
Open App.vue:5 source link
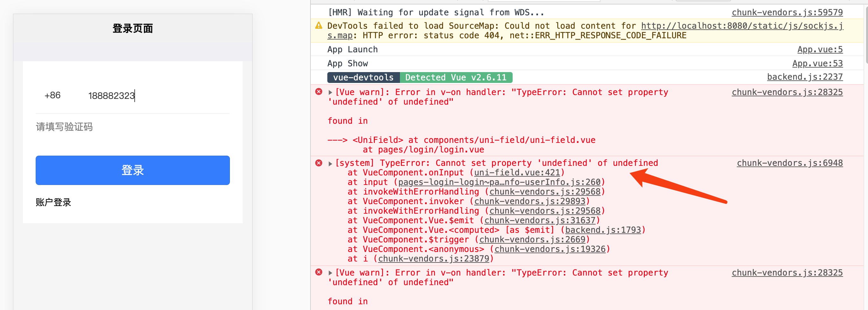pos(820,49)
